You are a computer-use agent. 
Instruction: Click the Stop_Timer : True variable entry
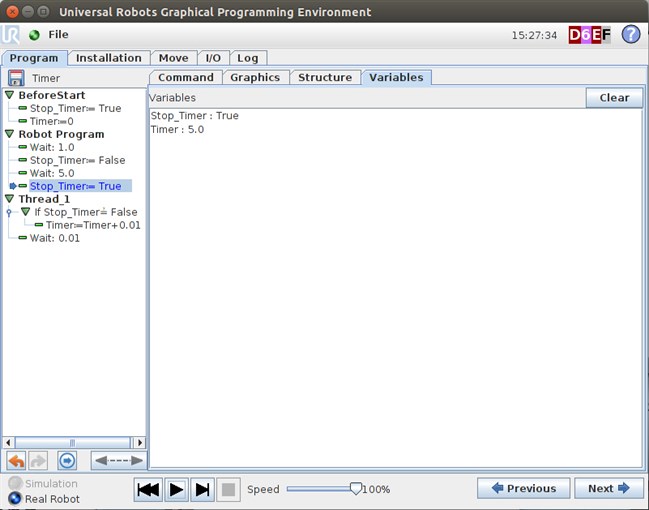coord(195,115)
